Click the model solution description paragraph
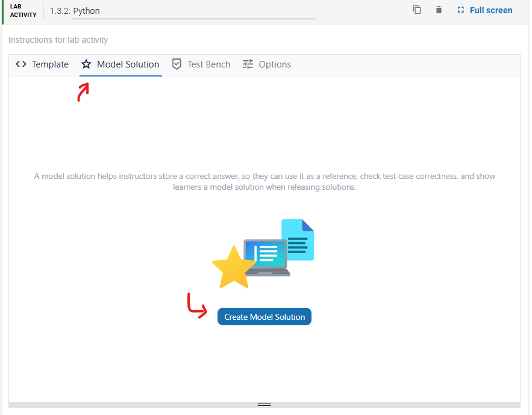The image size is (532, 415). [x=264, y=182]
